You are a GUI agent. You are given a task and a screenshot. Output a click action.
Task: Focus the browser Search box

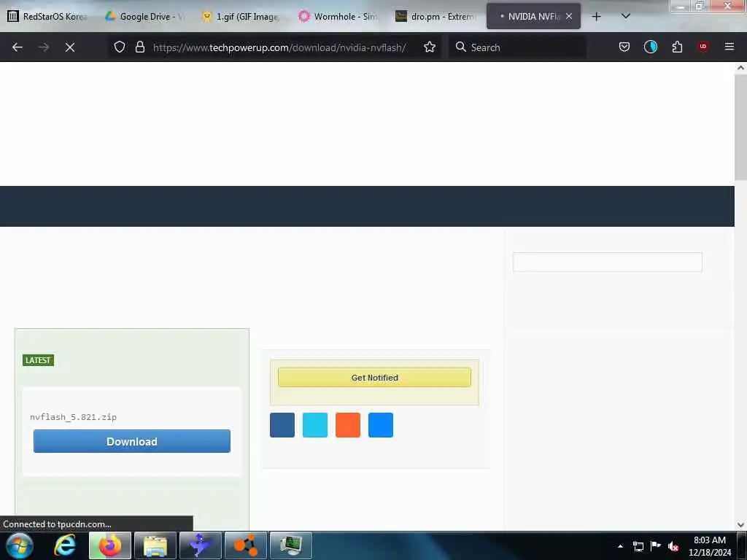518,47
